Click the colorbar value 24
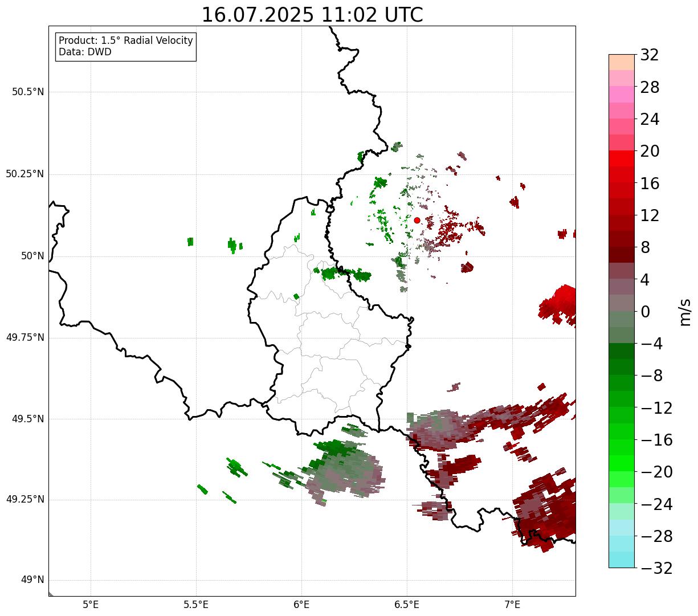 [650, 119]
